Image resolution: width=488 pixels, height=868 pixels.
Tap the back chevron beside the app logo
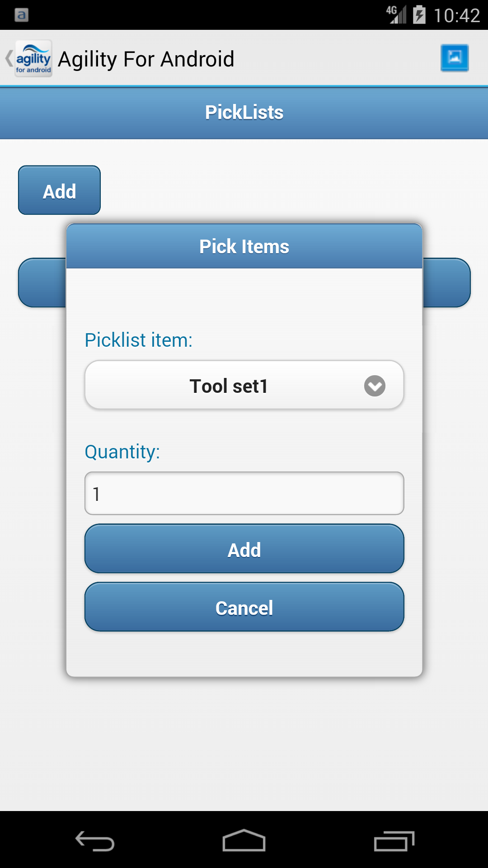[9, 59]
